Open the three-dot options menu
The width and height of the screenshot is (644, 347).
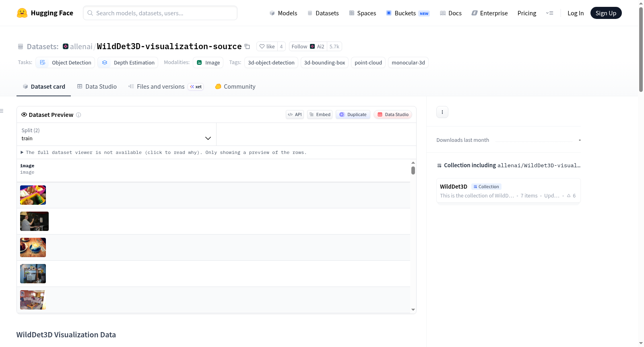tap(442, 112)
